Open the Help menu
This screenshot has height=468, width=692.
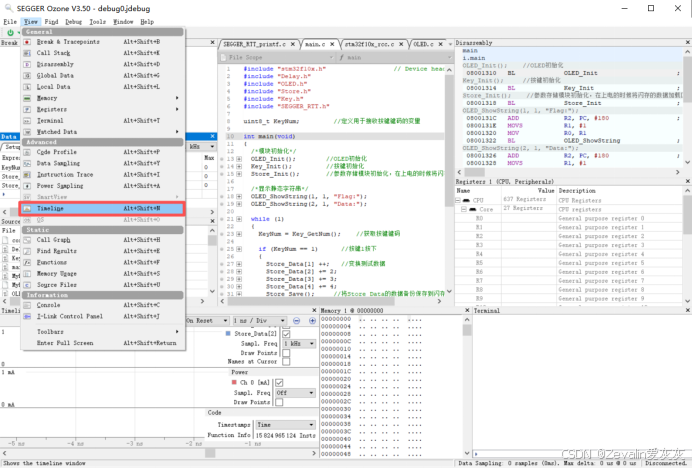tap(147, 22)
